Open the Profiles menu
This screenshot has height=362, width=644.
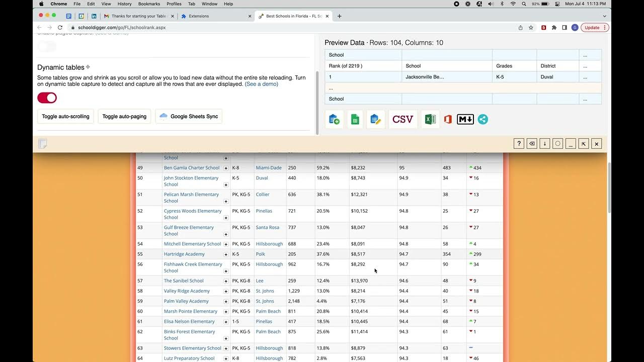[174, 4]
